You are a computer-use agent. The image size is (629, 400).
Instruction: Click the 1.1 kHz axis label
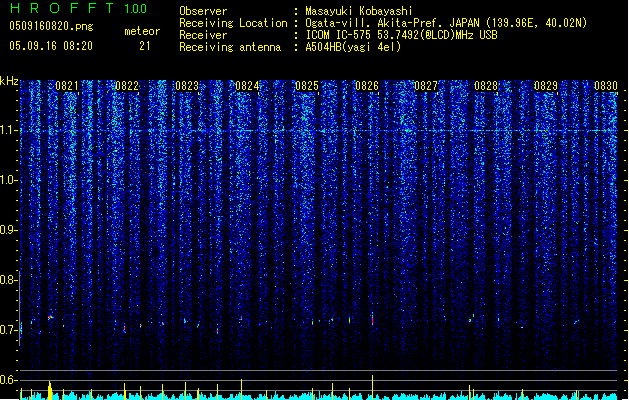8,130
